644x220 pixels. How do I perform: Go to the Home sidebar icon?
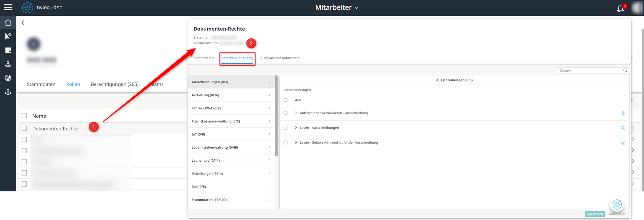tap(8, 23)
